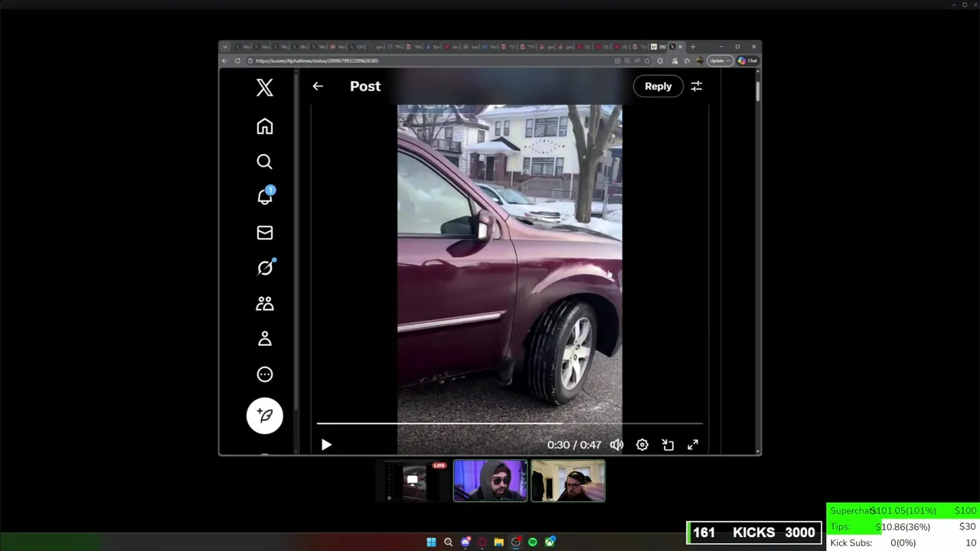
Task: Open Messages envelope icon
Action: pyautogui.click(x=265, y=233)
